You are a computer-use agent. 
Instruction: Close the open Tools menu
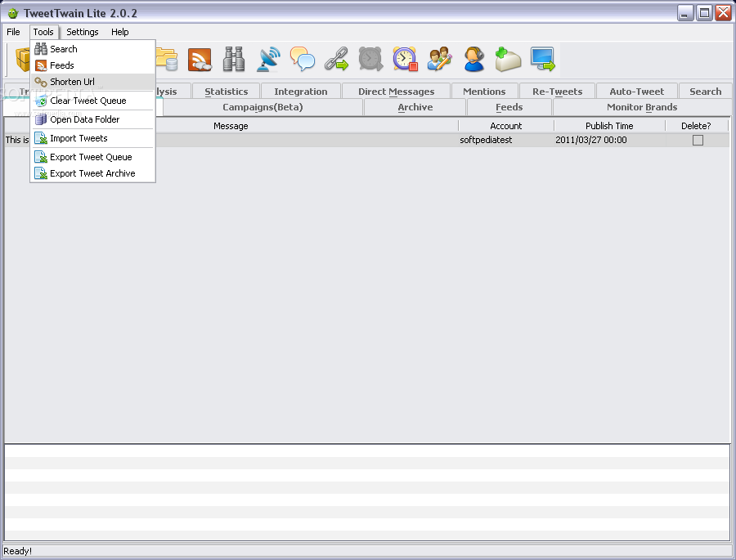(x=43, y=32)
